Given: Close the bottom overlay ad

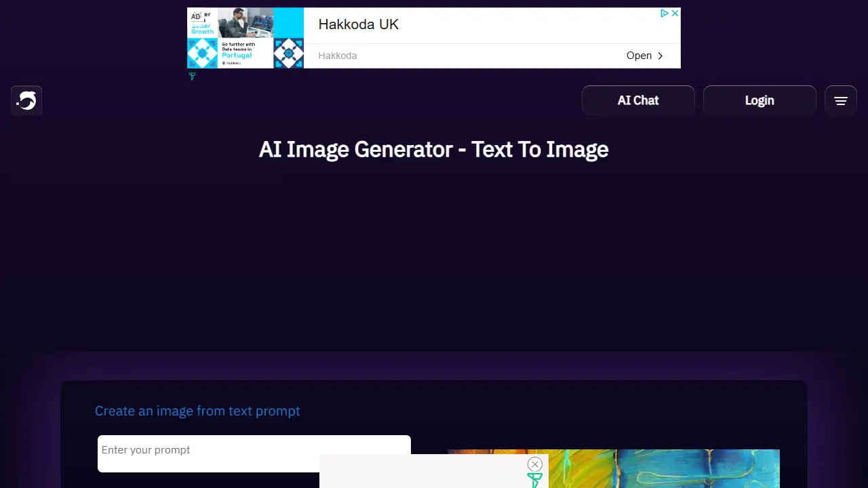Looking at the screenshot, I should tap(535, 464).
